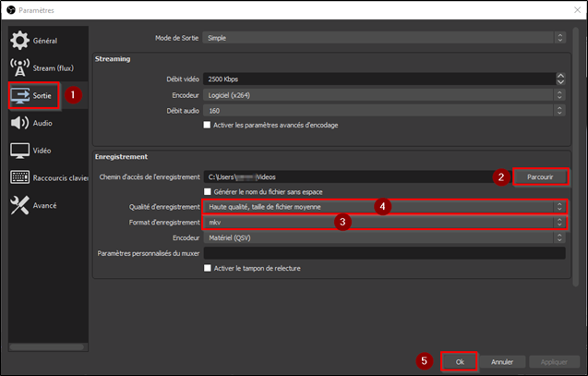Click the Débit vidéo 2500 Kbps stepper
This screenshot has width=588, height=376.
(x=559, y=79)
